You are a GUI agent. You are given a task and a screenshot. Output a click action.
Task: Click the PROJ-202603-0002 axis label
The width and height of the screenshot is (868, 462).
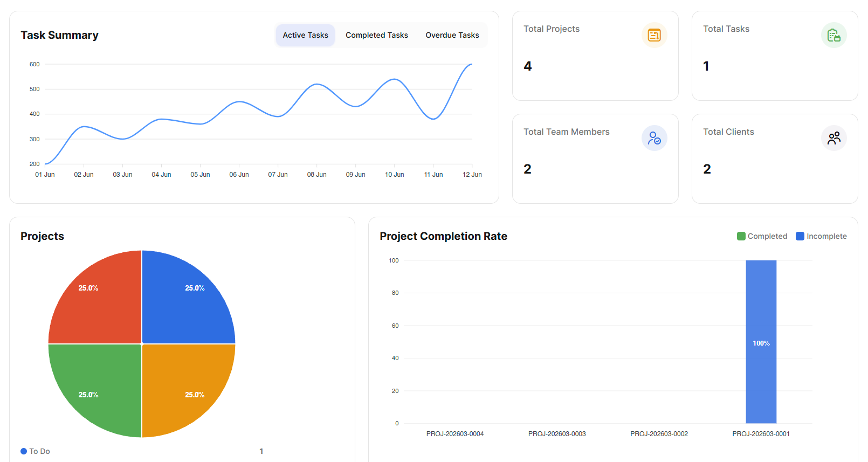[x=659, y=434]
